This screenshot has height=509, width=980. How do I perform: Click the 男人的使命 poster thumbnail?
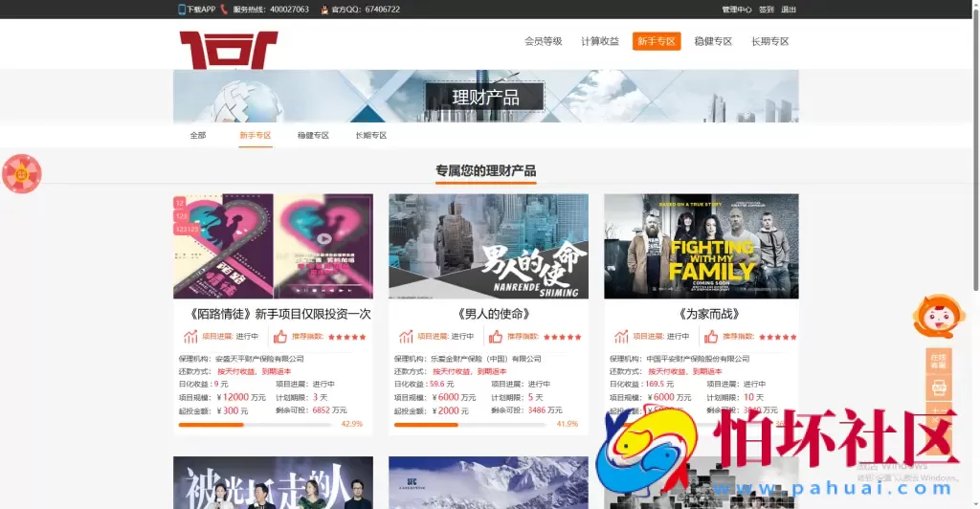click(x=488, y=246)
